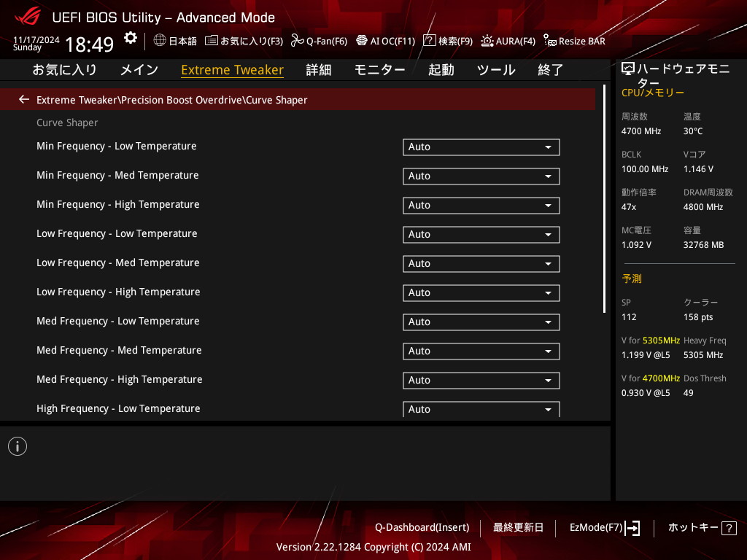Click the ROG logo icon
747x560 pixels.
tap(28, 16)
